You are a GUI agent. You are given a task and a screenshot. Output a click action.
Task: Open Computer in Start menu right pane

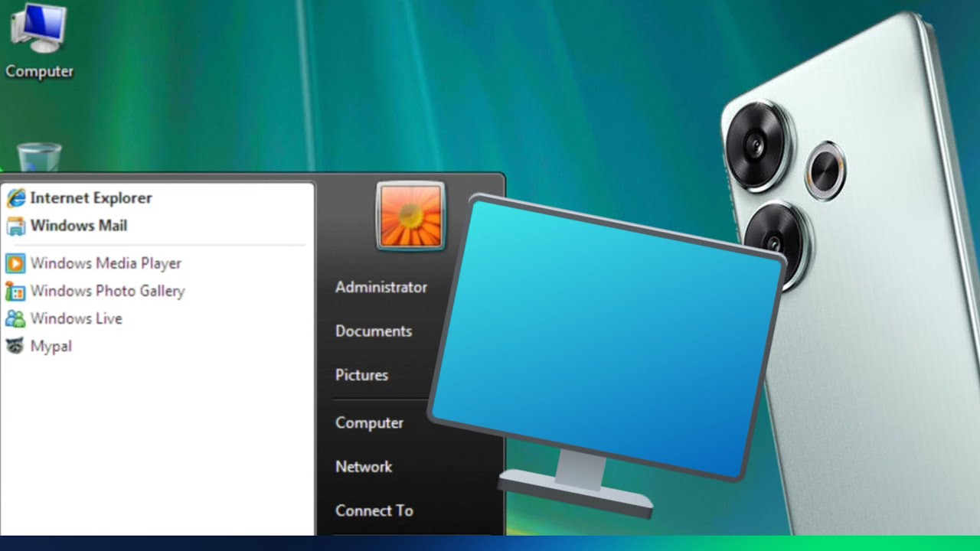369,423
